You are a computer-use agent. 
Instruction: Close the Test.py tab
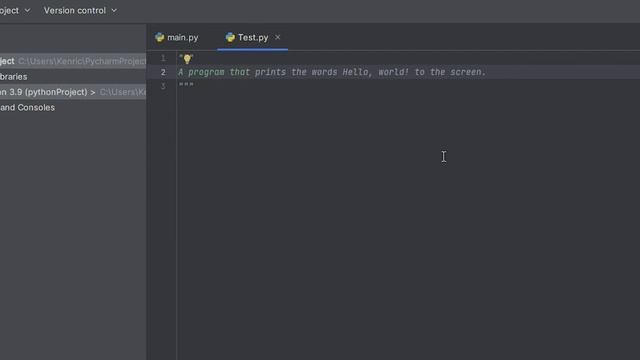pos(278,37)
